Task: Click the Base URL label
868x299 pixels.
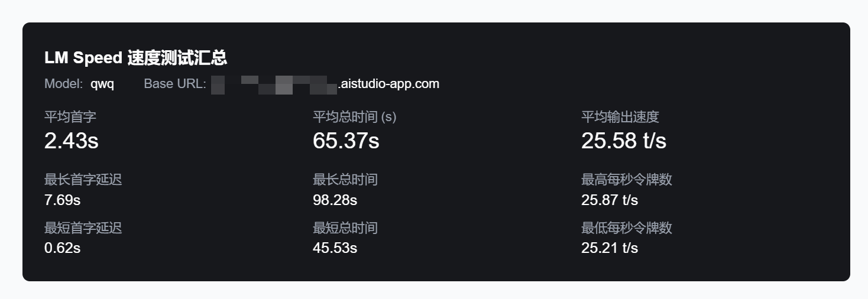Action: click(175, 84)
